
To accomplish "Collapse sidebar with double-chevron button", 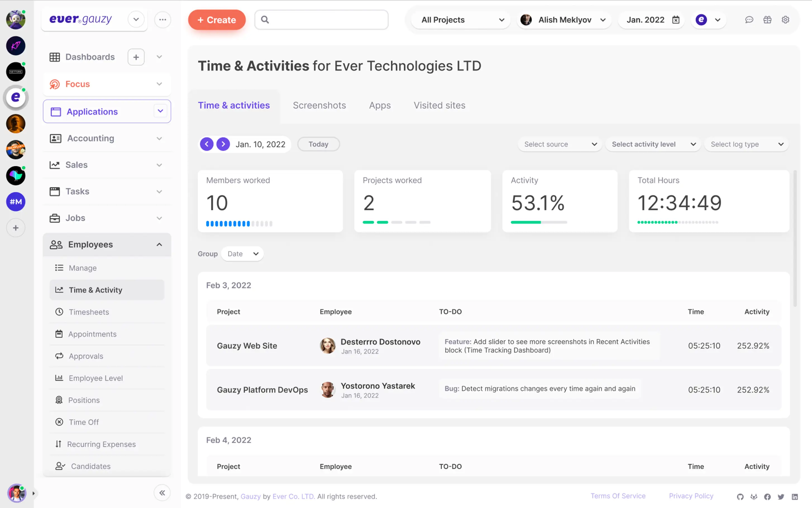I will [162, 493].
